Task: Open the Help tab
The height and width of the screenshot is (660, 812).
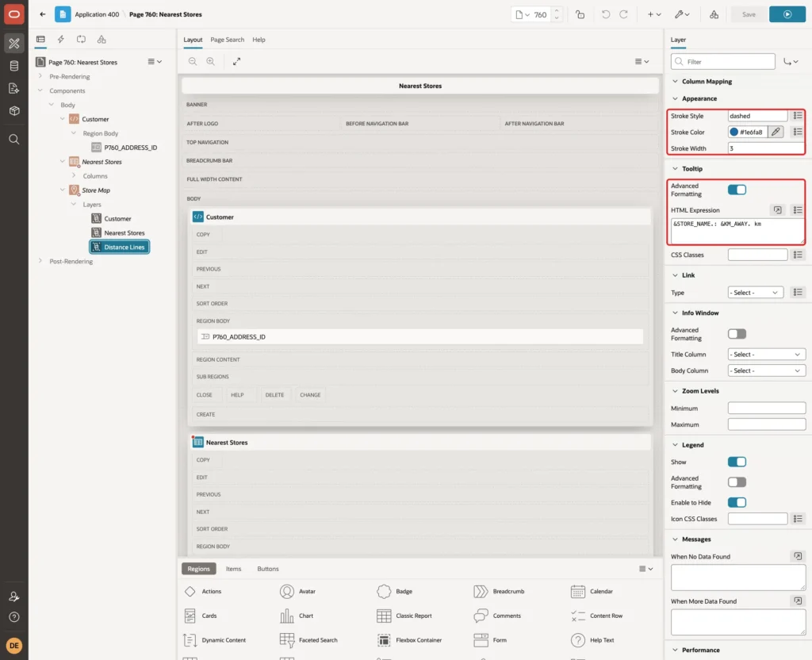Action: (x=259, y=40)
